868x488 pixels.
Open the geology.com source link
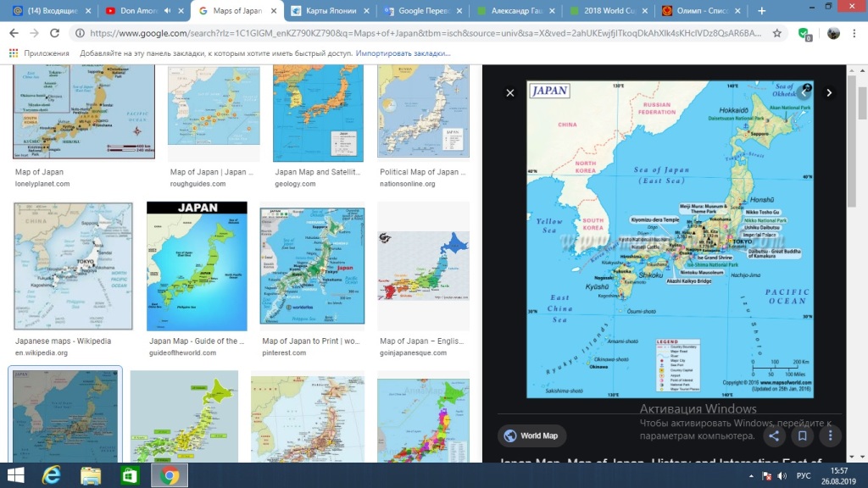[295, 184]
